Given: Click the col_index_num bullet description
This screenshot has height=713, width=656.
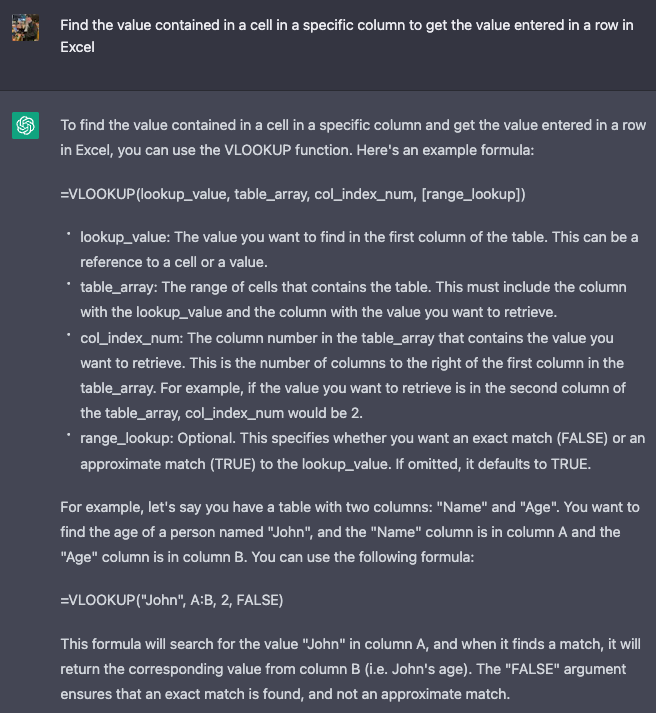Looking at the screenshot, I should [x=352, y=361].
